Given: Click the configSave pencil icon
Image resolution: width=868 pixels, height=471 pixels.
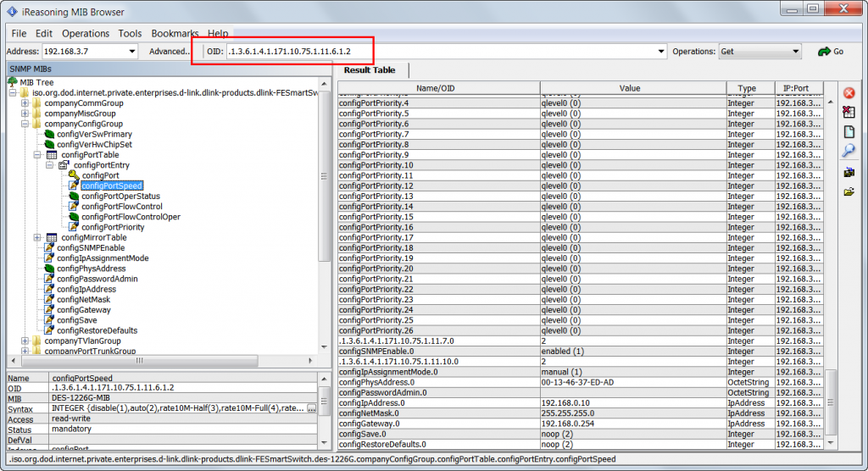Looking at the screenshot, I should tap(49, 320).
